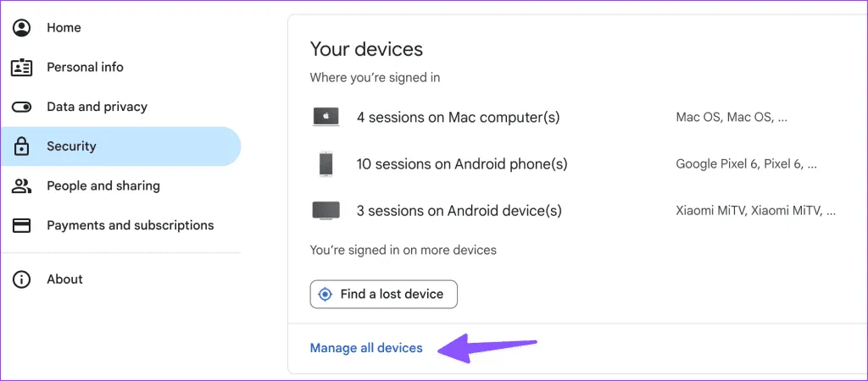Click the Android phone device icon

pos(325,164)
